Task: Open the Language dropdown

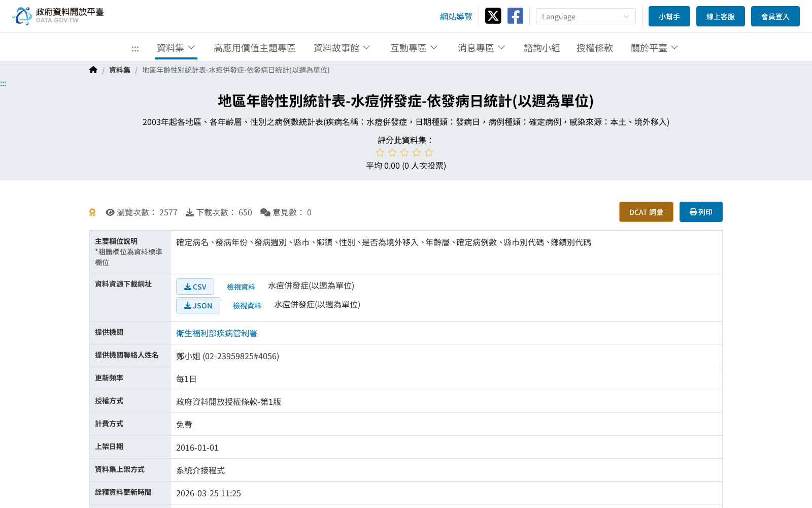Action: [586, 16]
